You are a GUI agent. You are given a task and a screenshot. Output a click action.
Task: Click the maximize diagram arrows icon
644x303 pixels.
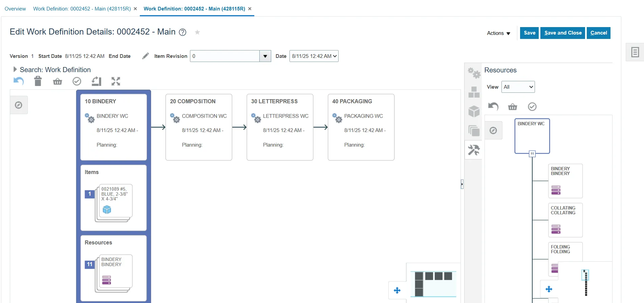pyautogui.click(x=116, y=81)
